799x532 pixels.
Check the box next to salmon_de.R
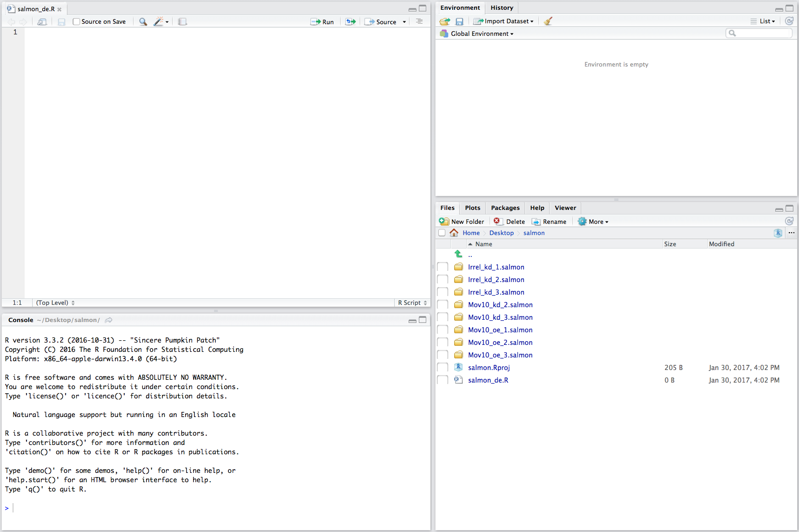[x=443, y=380]
